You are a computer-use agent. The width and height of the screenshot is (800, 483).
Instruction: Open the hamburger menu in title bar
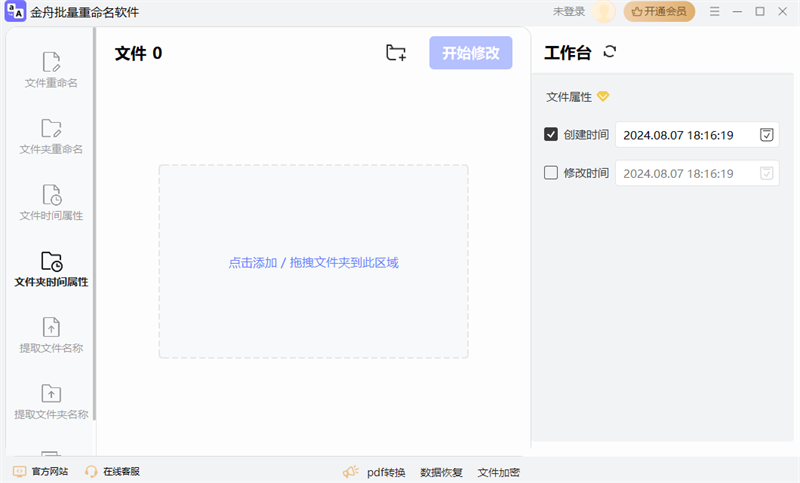click(714, 11)
